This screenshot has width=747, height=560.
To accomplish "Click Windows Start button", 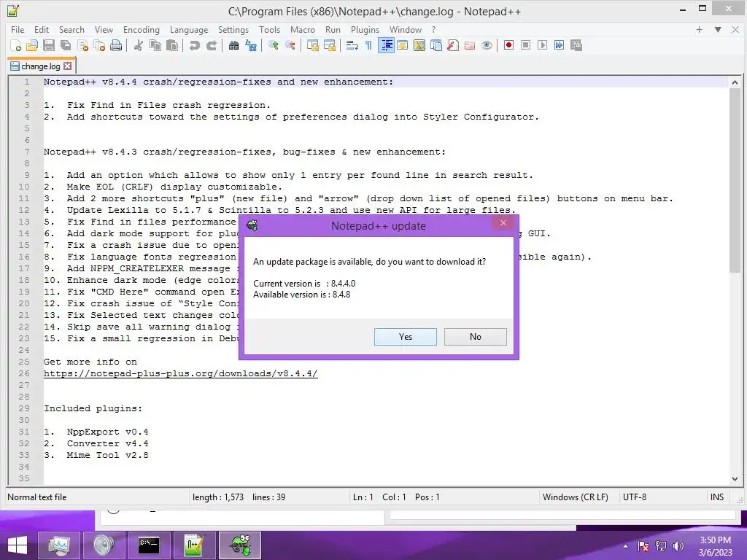I will point(18,545).
